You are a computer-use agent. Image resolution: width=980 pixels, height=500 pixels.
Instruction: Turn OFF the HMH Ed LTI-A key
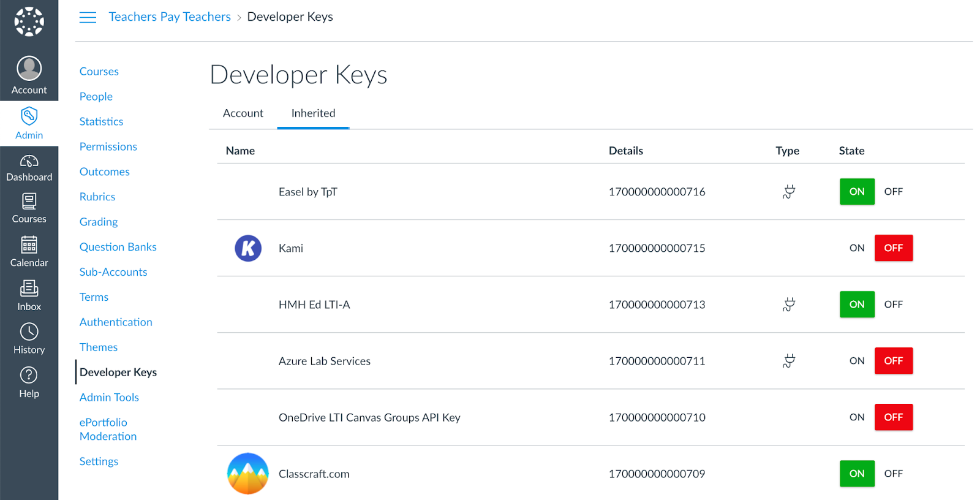coord(894,305)
